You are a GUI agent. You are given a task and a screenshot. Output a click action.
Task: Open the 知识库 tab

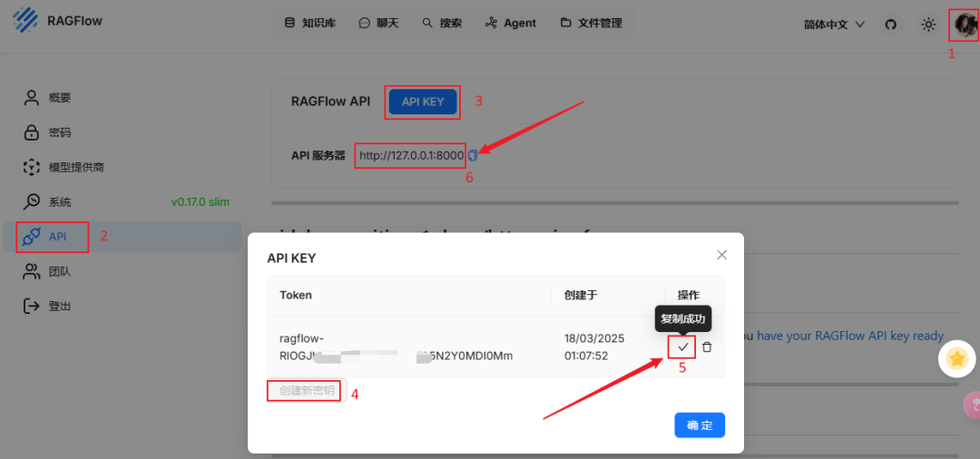310,23
